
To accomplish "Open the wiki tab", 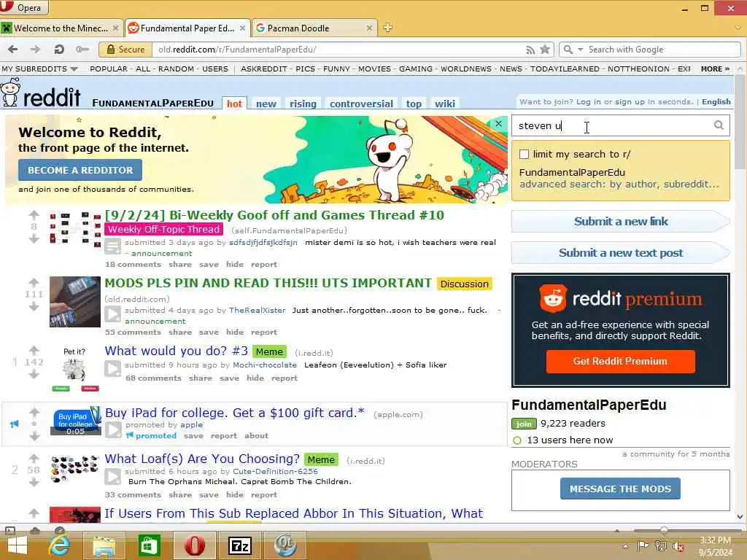I will (444, 104).
